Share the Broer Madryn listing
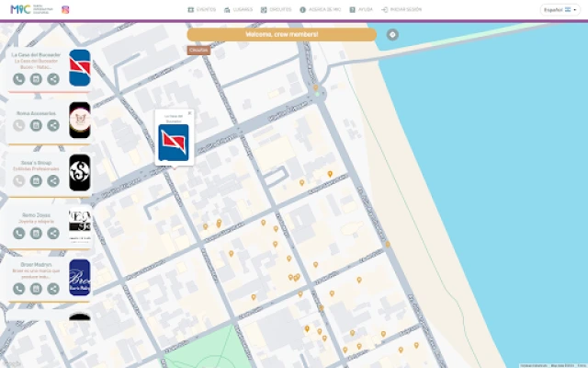Image resolution: width=588 pixels, height=368 pixels. coord(53,289)
